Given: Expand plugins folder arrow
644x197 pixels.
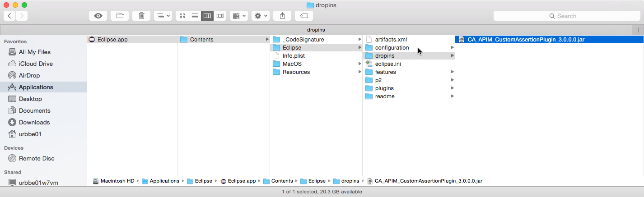Looking at the screenshot, I should click(x=452, y=88).
